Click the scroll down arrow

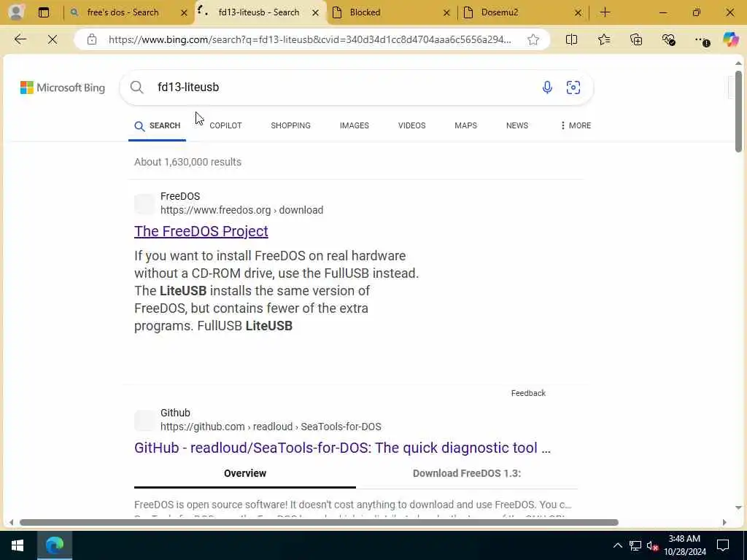(738, 507)
